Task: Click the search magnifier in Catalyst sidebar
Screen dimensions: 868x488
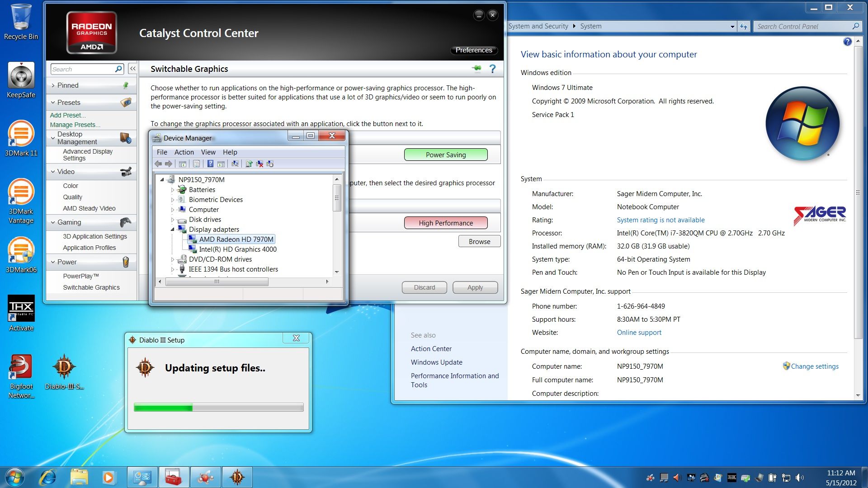Action: (x=118, y=69)
